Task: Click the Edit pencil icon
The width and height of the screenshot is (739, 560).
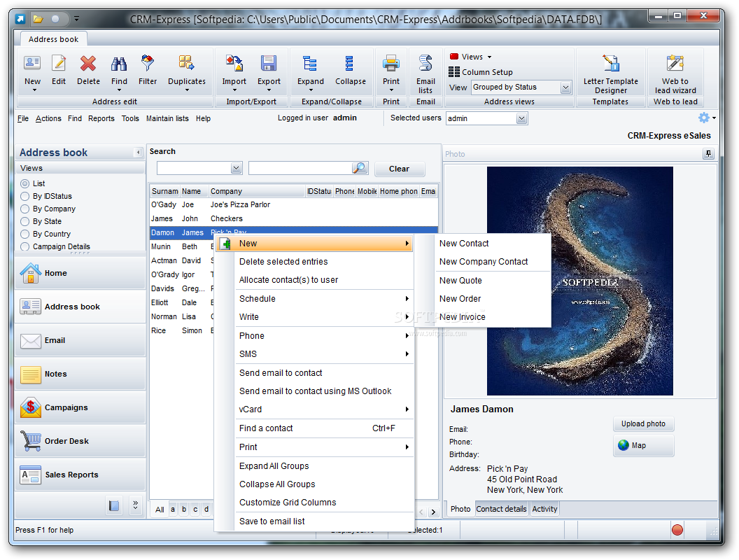Action: [x=59, y=63]
